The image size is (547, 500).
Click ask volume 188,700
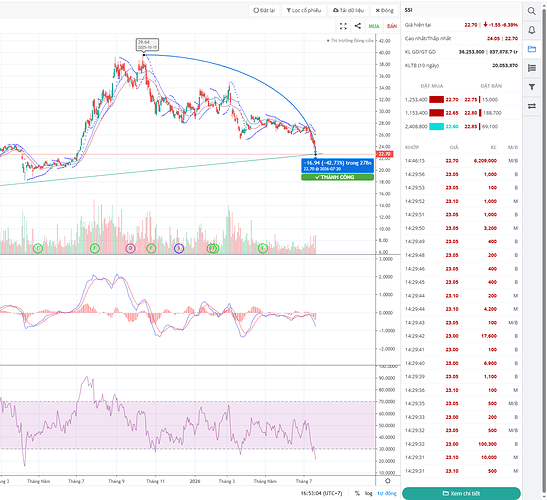coord(492,113)
